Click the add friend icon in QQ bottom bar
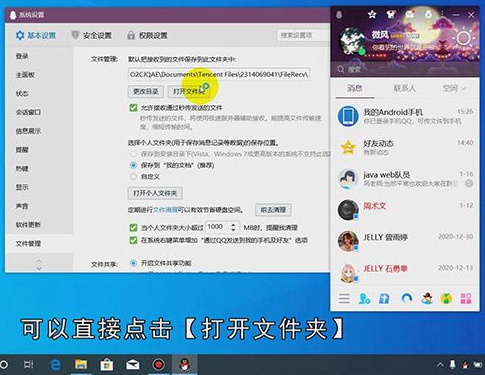 click(x=364, y=298)
